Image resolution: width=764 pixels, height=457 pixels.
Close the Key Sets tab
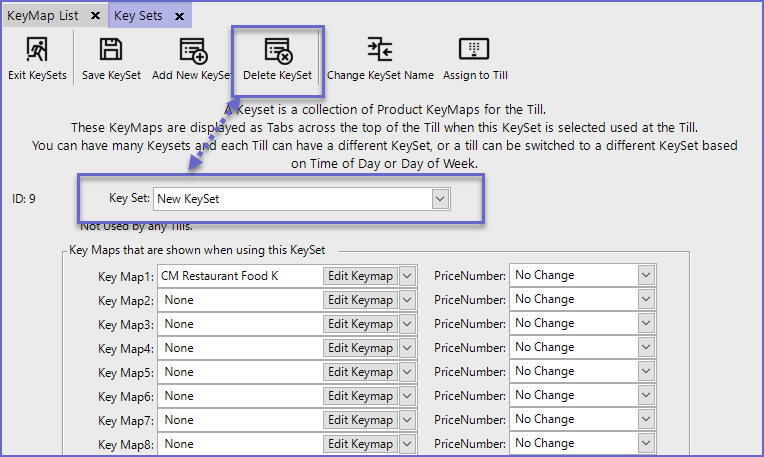click(179, 16)
